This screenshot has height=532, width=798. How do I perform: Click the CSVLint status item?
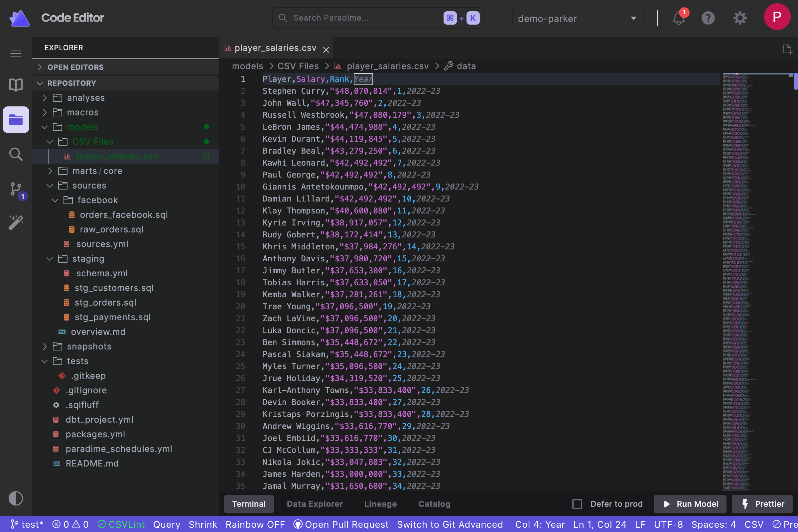121,524
